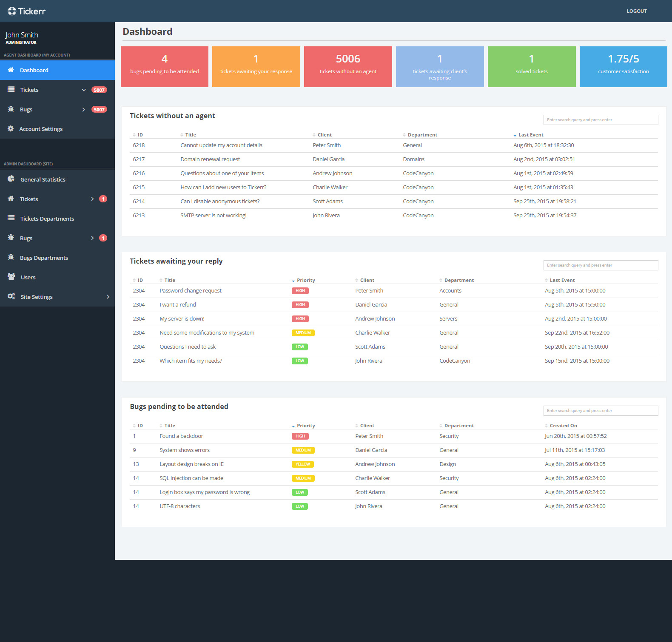Image resolution: width=672 pixels, height=642 pixels.
Task: Sort Bugs pending table by Created On
Action: pos(561,426)
